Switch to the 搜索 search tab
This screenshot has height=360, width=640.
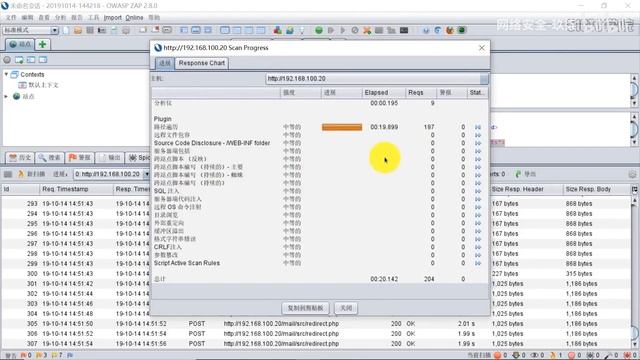[50, 158]
